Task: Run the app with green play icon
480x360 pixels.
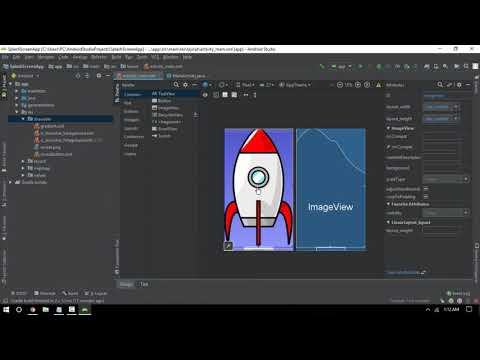Action: pyautogui.click(x=360, y=66)
